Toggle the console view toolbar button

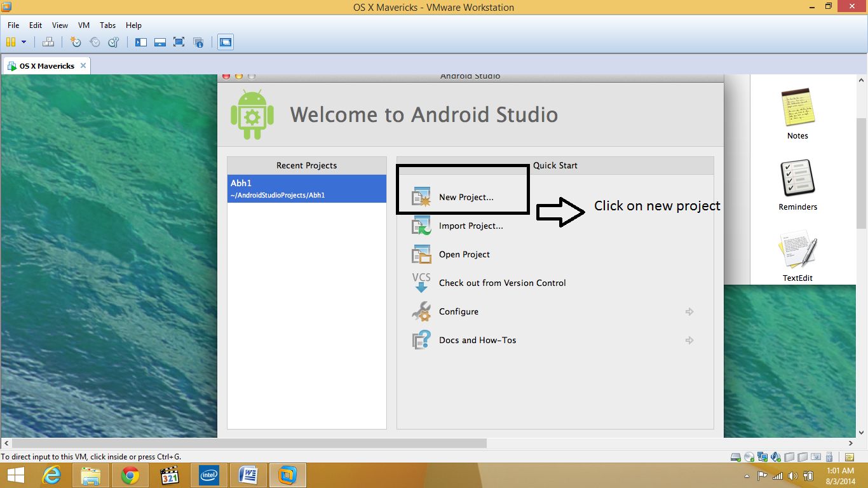(x=225, y=42)
